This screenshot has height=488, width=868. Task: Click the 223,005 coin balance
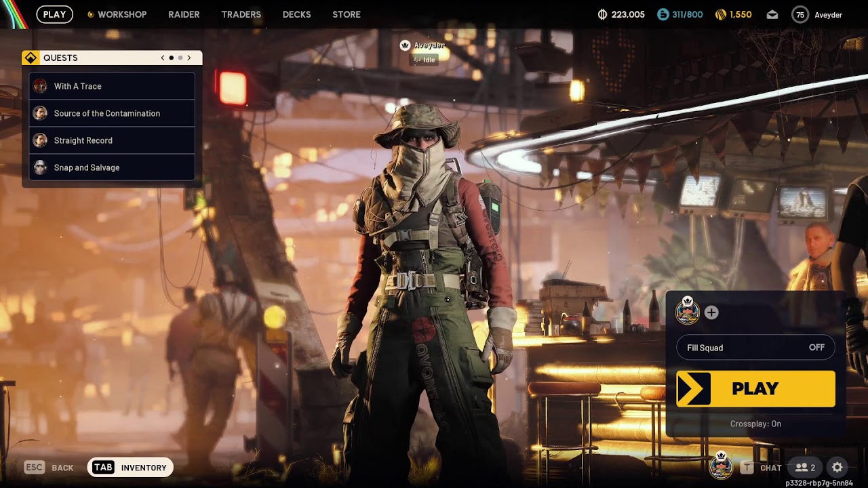pos(628,14)
